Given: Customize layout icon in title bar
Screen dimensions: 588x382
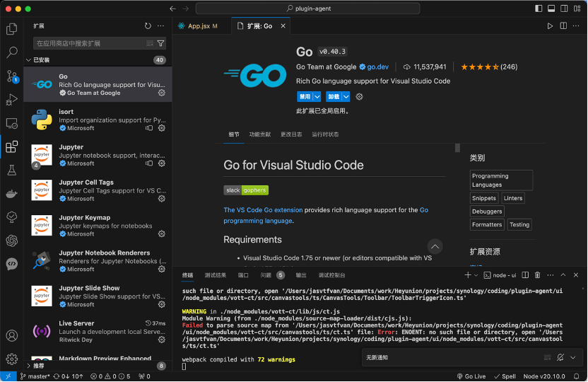Looking at the screenshot, I should (577, 8).
